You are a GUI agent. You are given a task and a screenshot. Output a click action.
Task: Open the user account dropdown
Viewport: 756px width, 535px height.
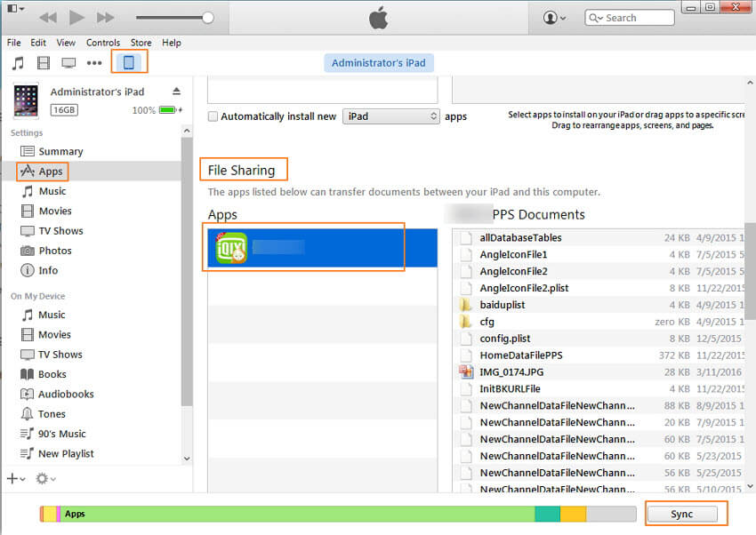click(x=555, y=18)
